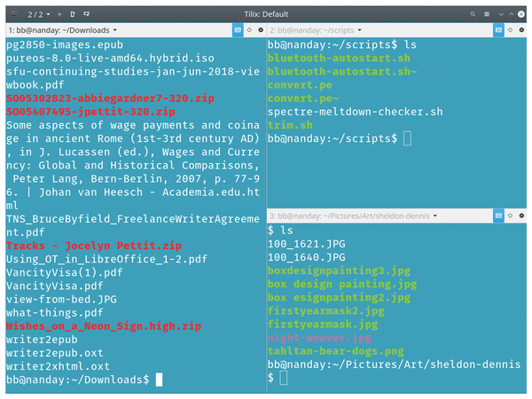Focus the ~/scripts terminal prompt cursor
This screenshot has height=399, width=532.
(x=407, y=139)
